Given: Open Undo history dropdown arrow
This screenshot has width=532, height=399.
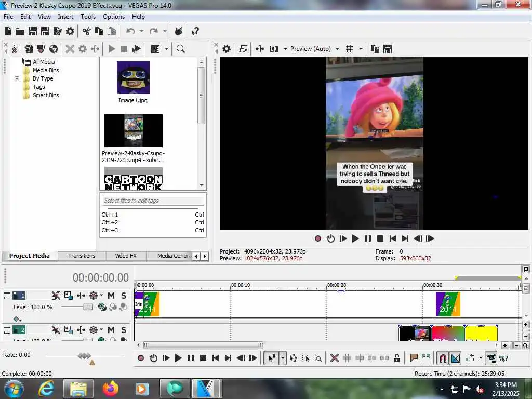Looking at the screenshot, I should 141,32.
